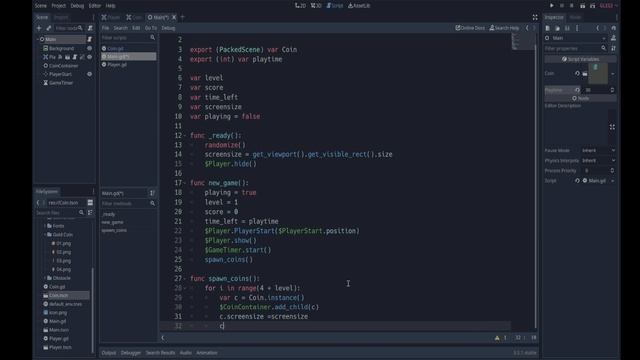This screenshot has width=640, height=360.
Task: Load an existing resource in Inspector
Action: tap(557, 28)
